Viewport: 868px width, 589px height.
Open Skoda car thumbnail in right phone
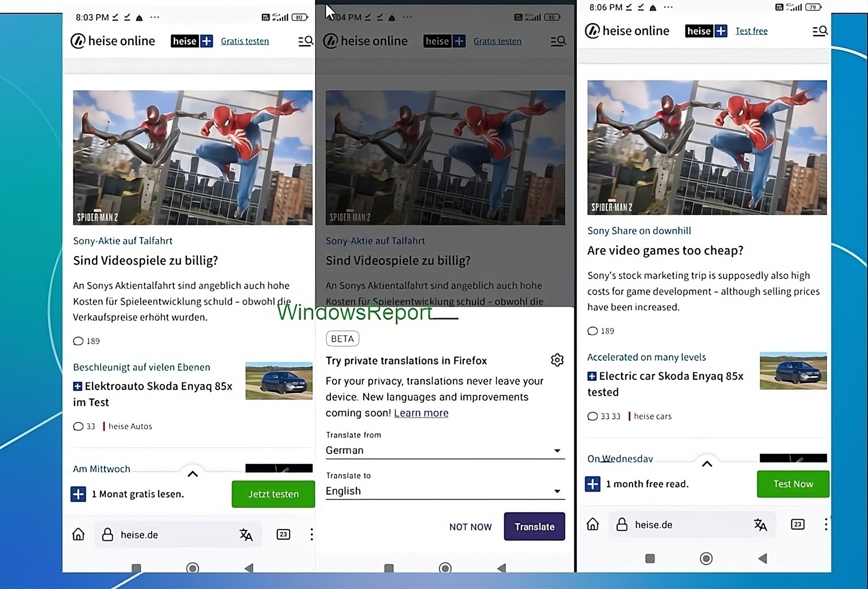[x=793, y=370]
